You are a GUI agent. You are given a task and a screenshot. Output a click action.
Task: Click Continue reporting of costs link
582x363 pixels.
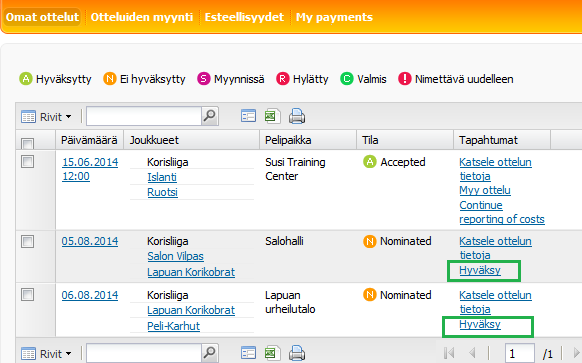tap(502, 212)
